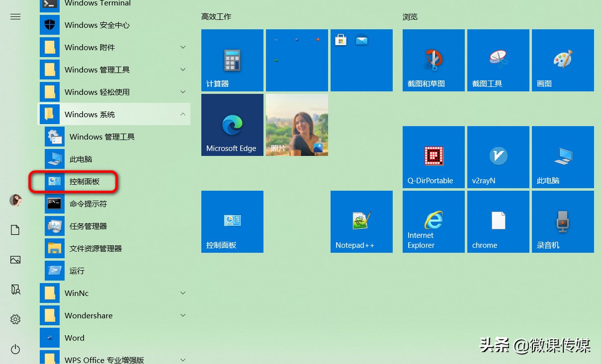Open Settings via the gear icon
601x364 pixels.
15,319
